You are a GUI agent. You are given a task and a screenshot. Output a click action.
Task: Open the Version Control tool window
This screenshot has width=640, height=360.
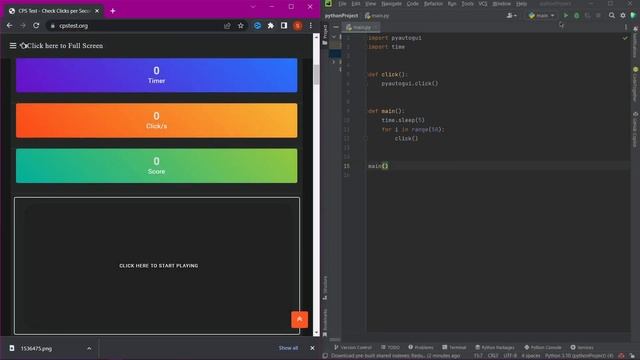pos(353,347)
